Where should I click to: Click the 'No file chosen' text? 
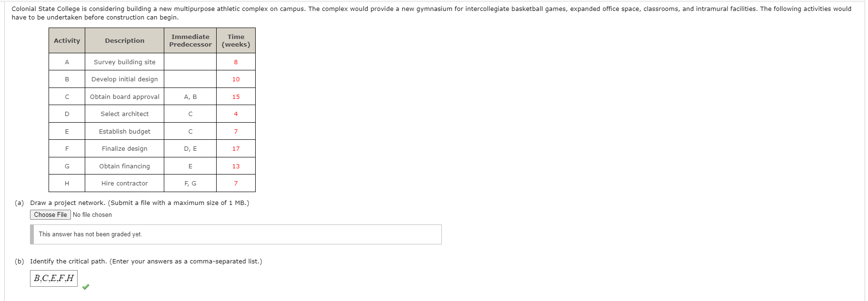(x=92, y=215)
